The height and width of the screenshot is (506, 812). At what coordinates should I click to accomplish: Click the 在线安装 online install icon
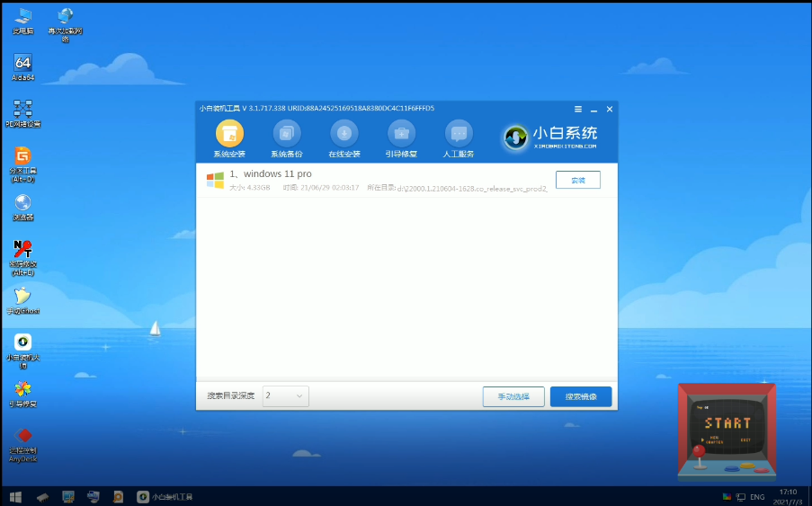coord(344,138)
